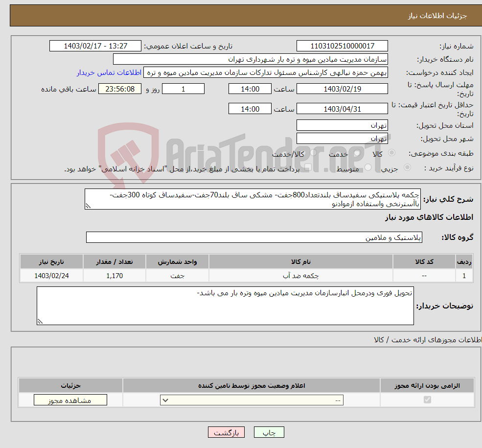
Task: Toggle the Islamic treasury payment checkbox
Action: pos(308,167)
